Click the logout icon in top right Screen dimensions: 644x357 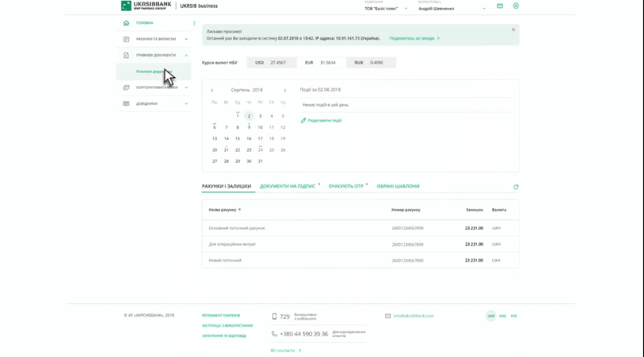(516, 6)
